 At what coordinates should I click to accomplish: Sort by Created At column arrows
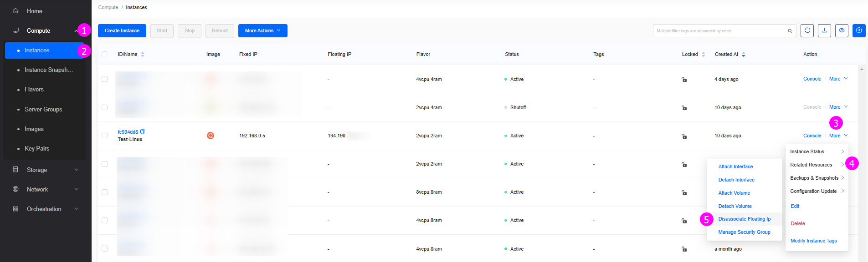tap(744, 54)
